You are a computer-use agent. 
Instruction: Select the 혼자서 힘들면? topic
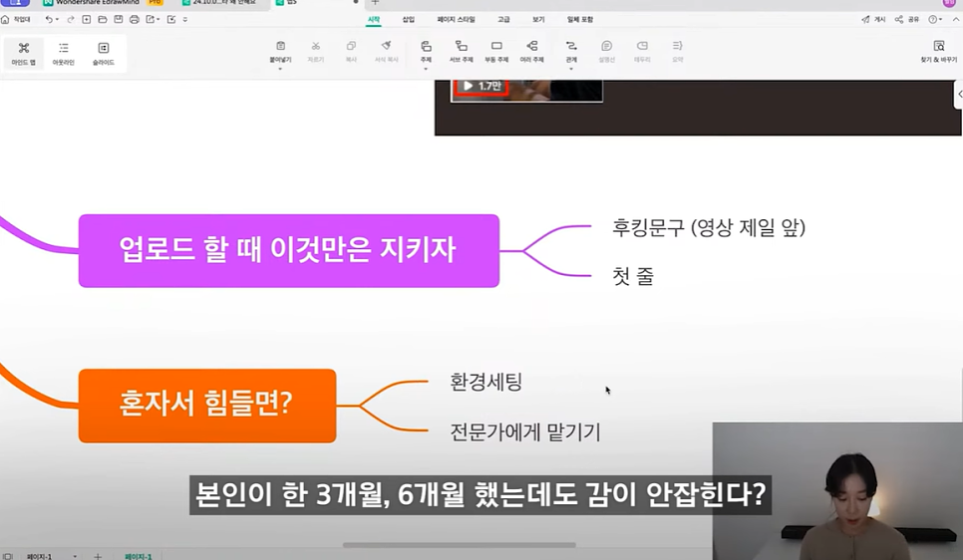coord(207,406)
